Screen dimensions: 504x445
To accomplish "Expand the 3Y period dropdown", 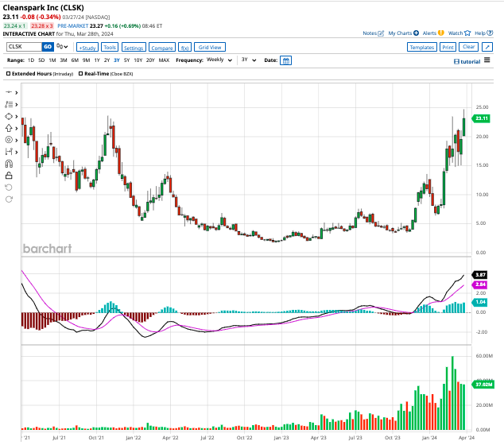I will click(x=249, y=60).
